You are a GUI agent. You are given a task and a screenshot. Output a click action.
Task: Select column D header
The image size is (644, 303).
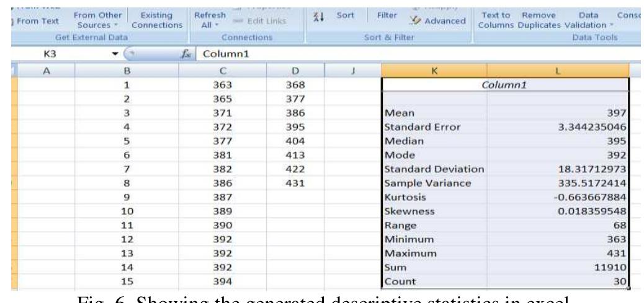(295, 71)
